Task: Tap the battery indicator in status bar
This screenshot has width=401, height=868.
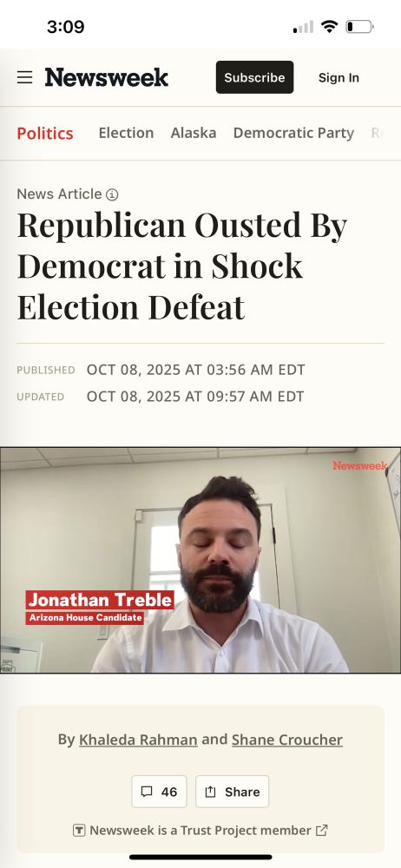Action: (x=359, y=27)
